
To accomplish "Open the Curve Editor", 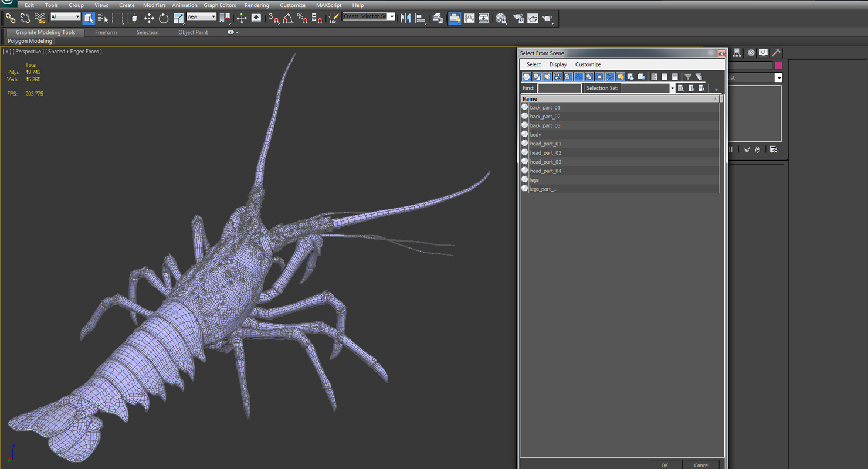I will pos(469,18).
